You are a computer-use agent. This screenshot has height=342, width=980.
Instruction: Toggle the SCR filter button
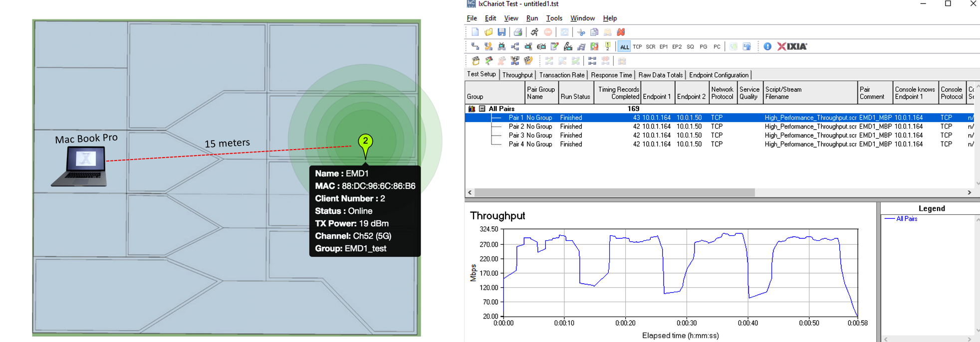tap(650, 46)
